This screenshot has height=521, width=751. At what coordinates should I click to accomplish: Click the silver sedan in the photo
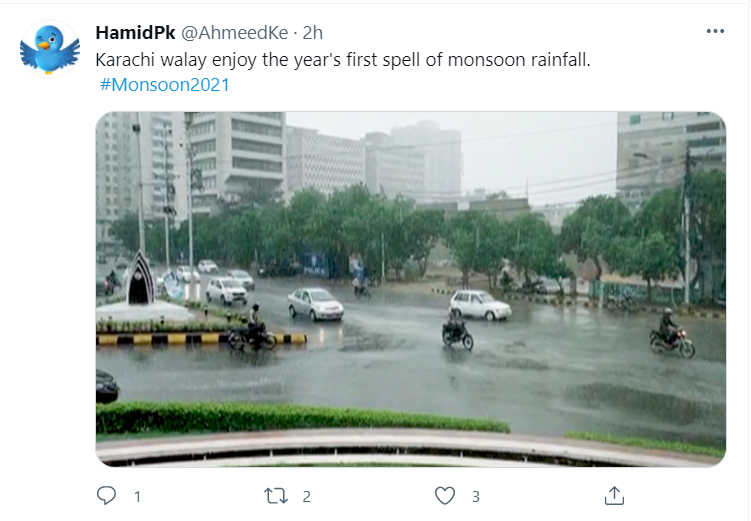coord(316,304)
